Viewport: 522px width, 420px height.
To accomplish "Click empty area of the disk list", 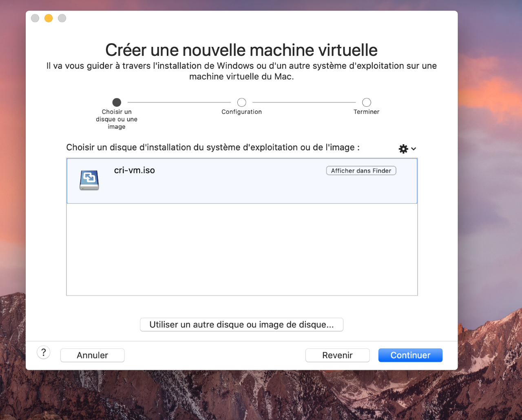I will [x=242, y=249].
